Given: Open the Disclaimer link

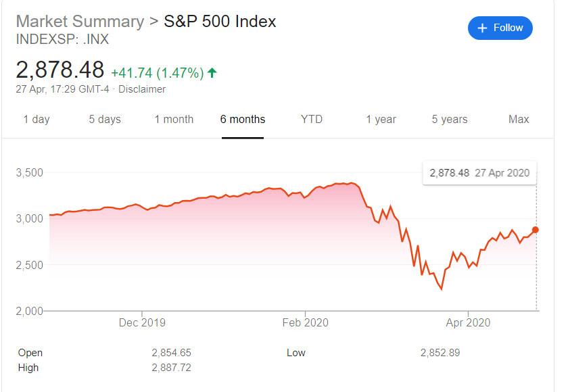Looking at the screenshot, I should (x=142, y=89).
